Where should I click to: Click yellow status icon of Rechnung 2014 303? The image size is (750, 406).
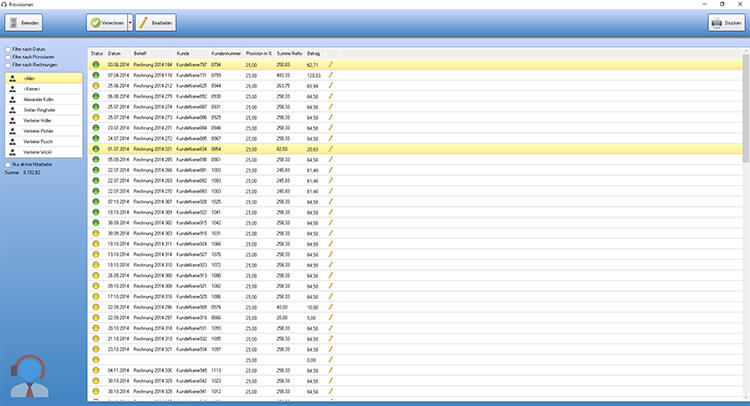coord(96,233)
